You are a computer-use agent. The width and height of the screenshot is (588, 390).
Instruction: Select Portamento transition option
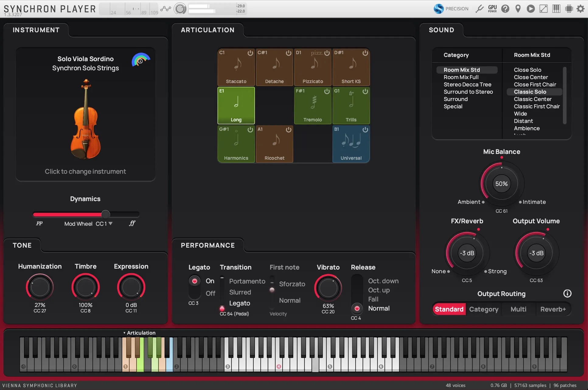pos(247,281)
